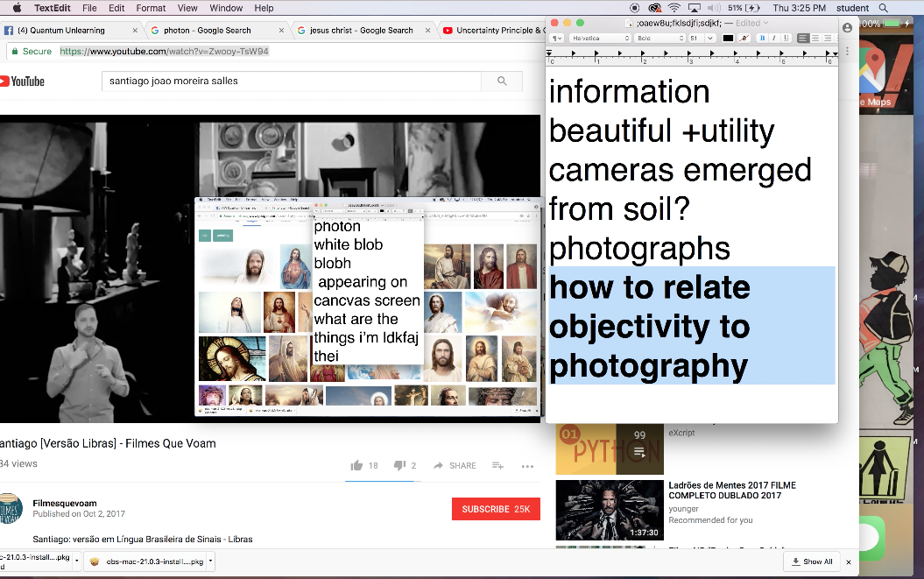Click the SUBSCRIBE 25K button
The width and height of the screenshot is (924, 579).
(x=496, y=508)
